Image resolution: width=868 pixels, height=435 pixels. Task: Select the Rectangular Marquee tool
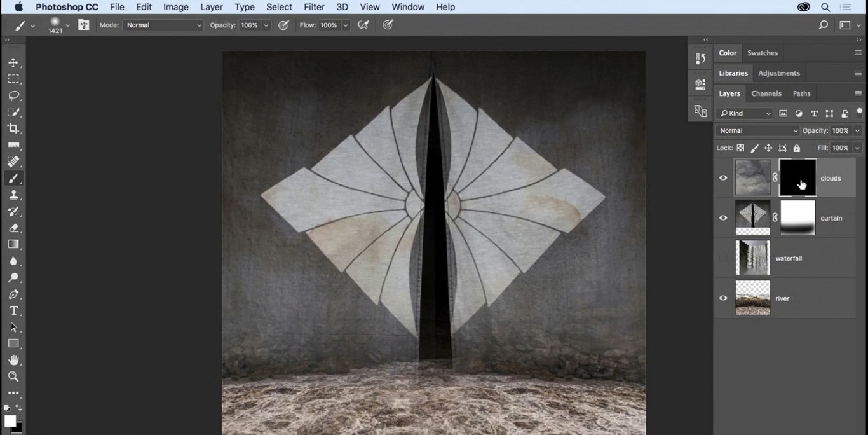point(13,79)
